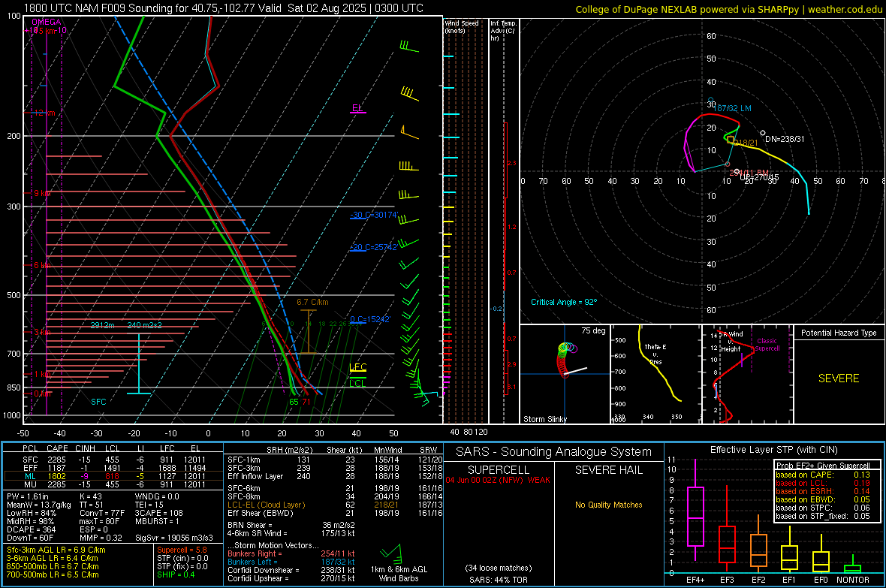The height and width of the screenshot is (588, 886).
Task: Click the Corfidi Downshear row
Action: (291, 570)
